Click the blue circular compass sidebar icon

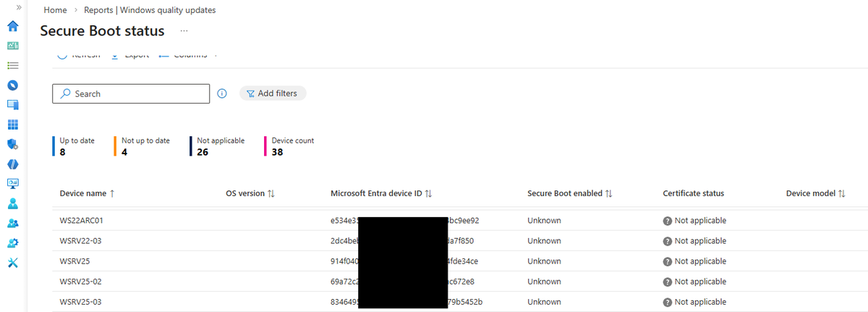tap(12, 85)
